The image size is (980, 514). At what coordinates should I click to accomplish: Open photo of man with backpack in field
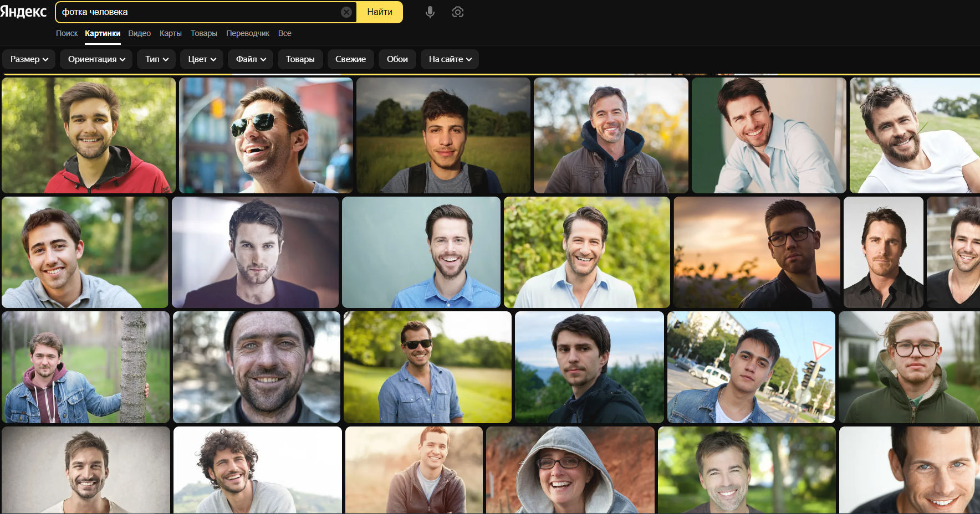coord(443,135)
